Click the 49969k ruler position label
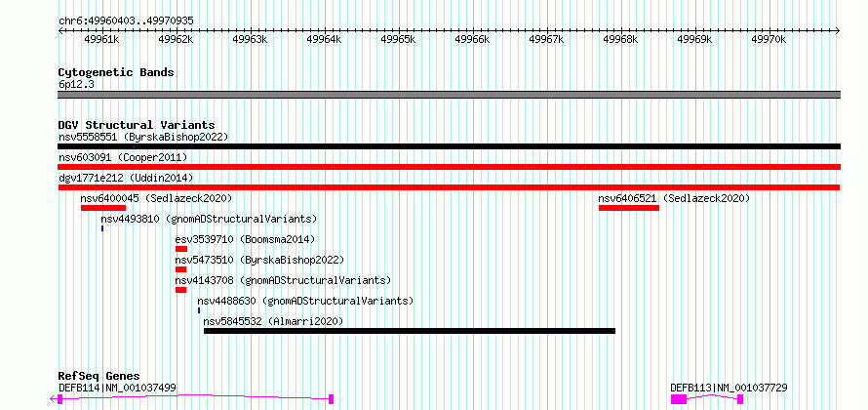Viewport: 868px width, 410px height. (695, 39)
